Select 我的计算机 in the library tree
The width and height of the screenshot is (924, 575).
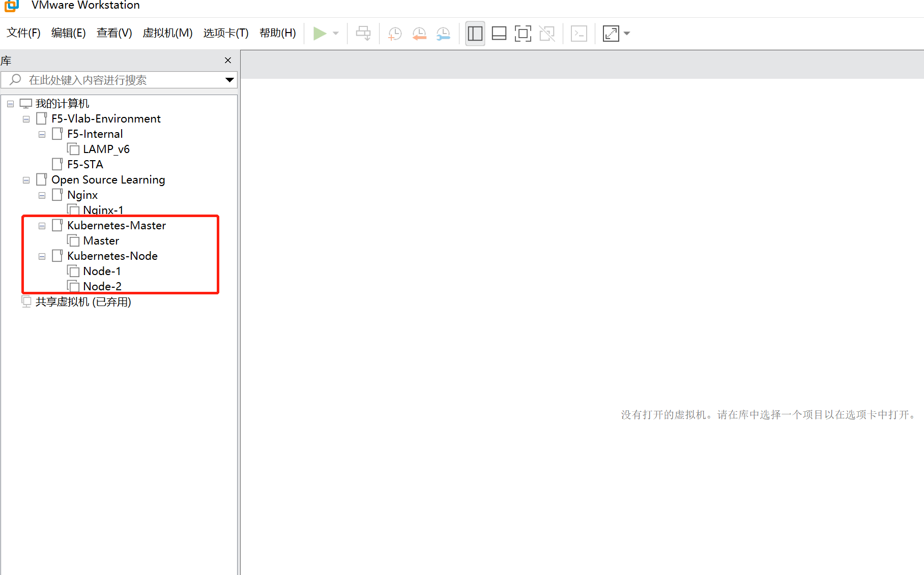[62, 104]
